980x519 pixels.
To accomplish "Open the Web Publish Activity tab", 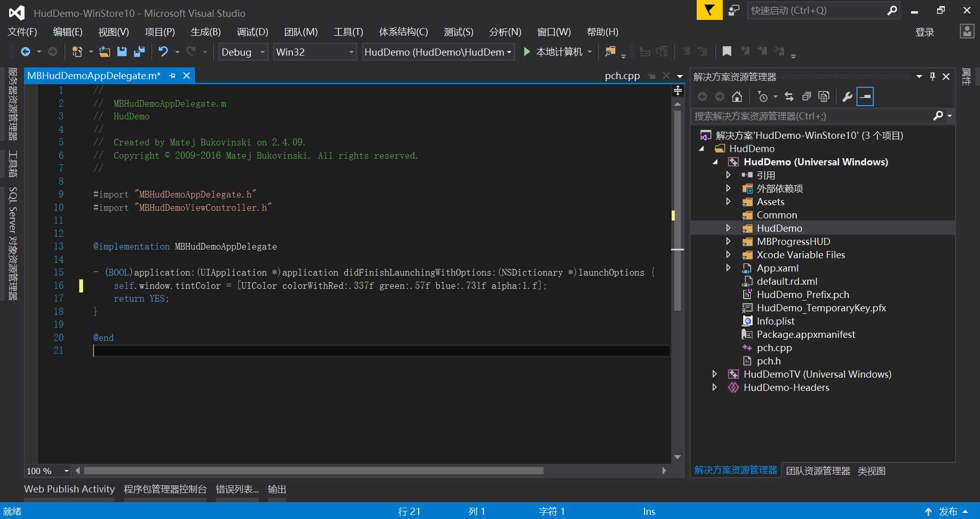I will point(69,489).
